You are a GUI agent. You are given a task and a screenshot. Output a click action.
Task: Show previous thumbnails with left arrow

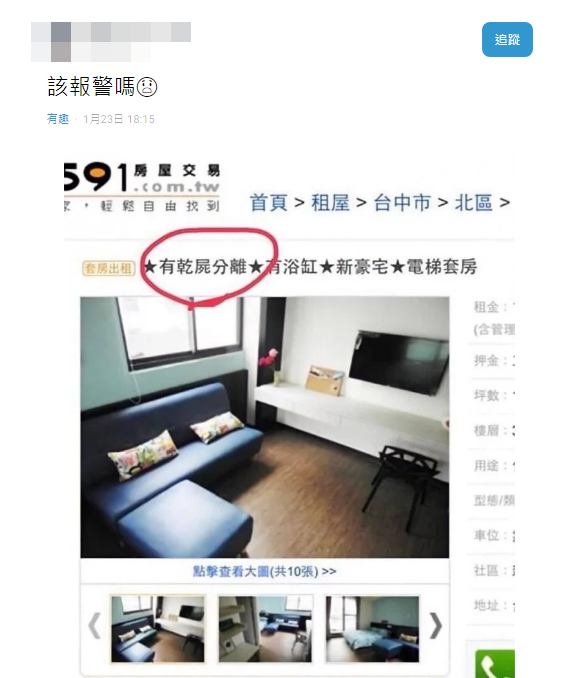pyautogui.click(x=94, y=626)
